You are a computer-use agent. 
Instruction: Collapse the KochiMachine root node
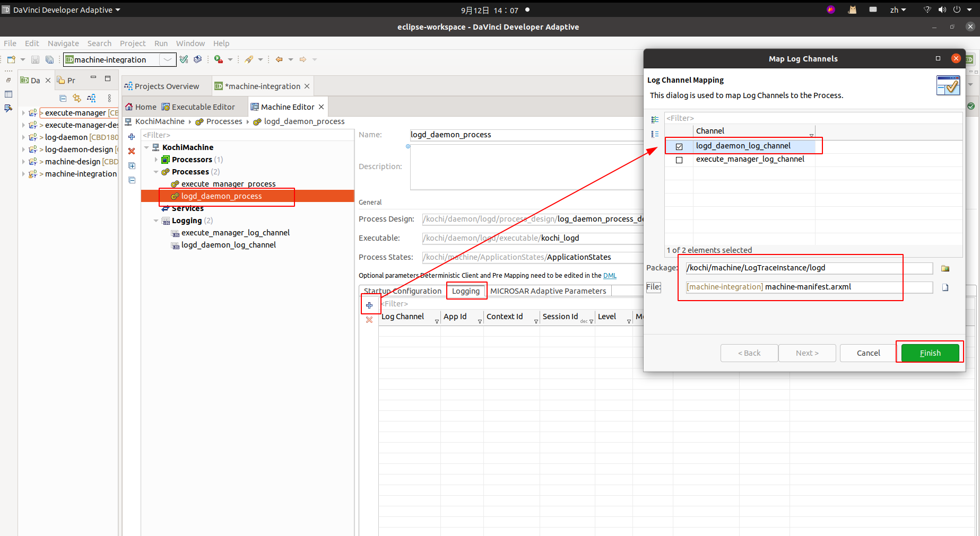[x=146, y=147]
